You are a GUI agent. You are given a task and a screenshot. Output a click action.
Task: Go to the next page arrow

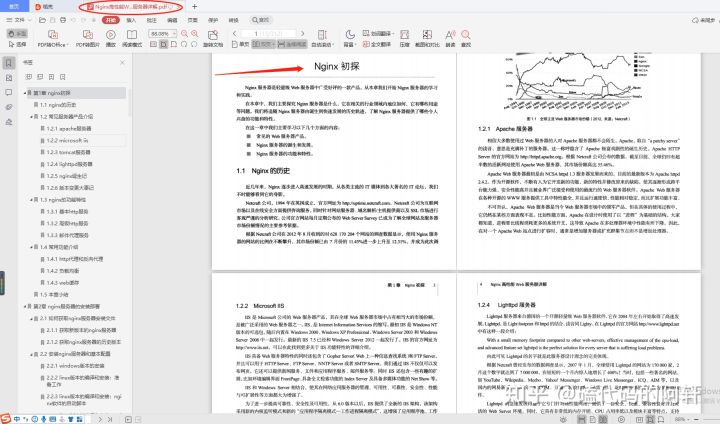(x=303, y=34)
